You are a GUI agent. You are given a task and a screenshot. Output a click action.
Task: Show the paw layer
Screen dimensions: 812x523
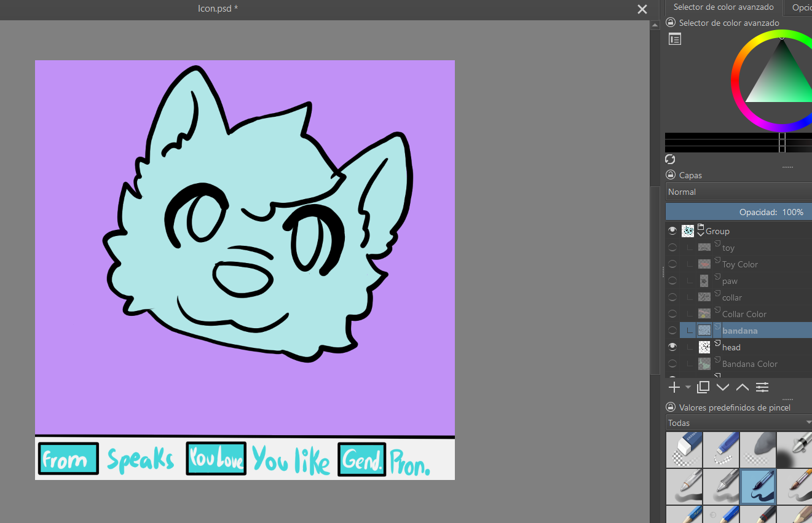672,281
